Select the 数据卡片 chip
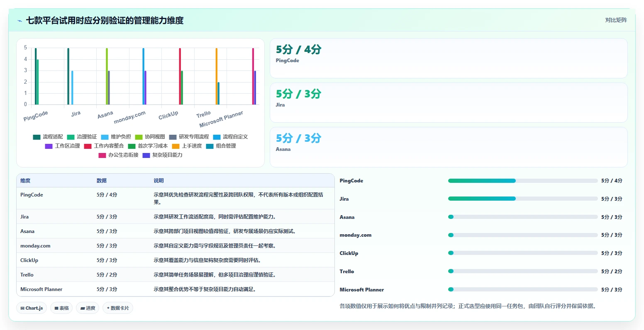 118,308
